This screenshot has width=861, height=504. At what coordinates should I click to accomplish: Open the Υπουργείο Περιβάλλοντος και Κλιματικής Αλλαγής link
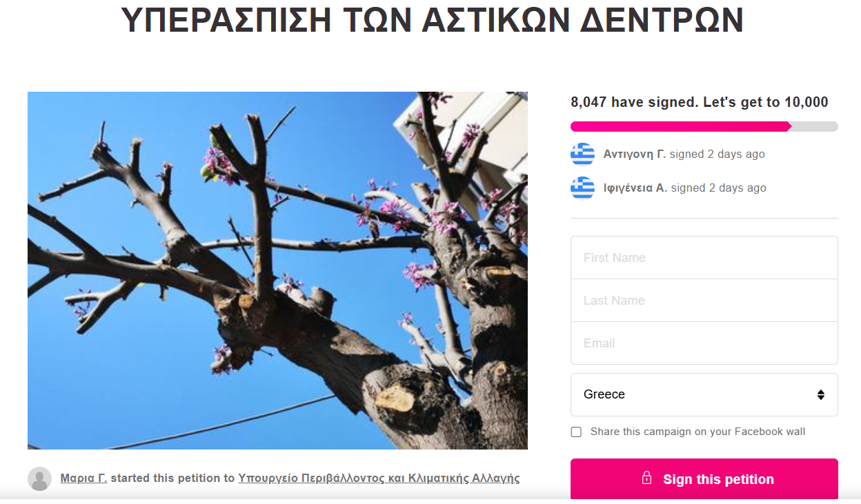point(379,478)
